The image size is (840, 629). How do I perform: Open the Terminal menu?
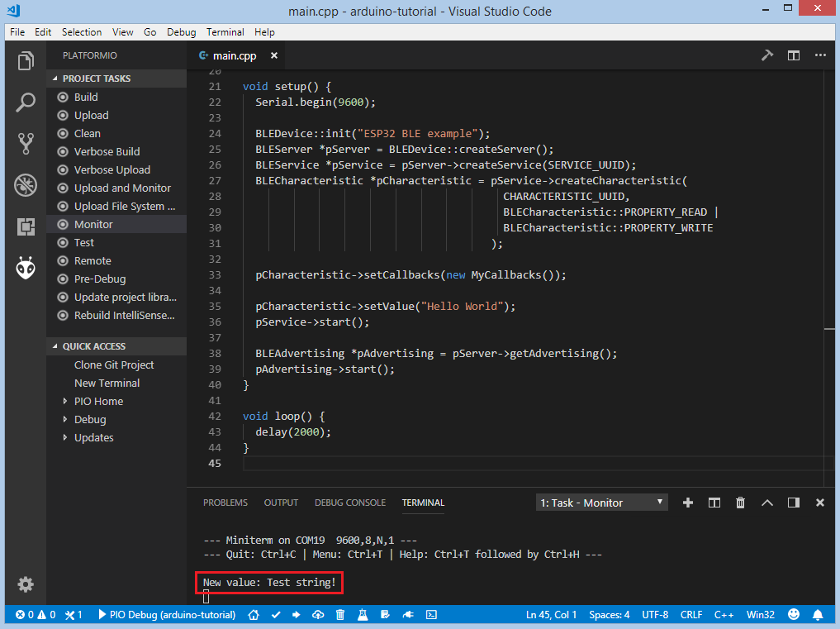click(x=225, y=32)
